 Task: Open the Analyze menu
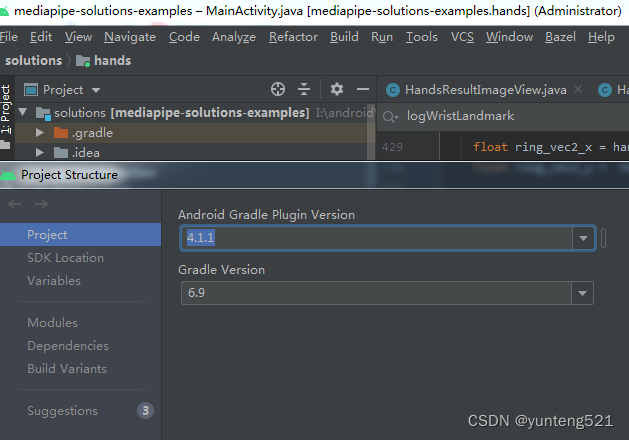tap(234, 37)
